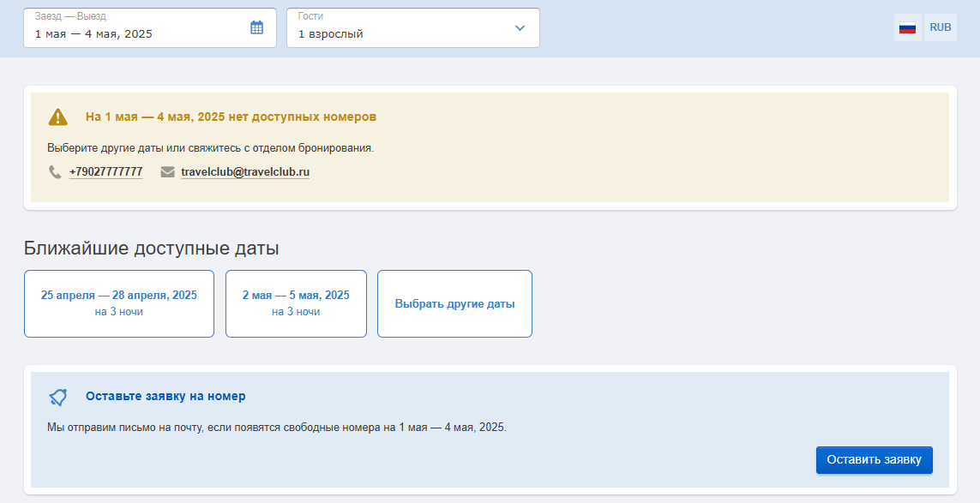The image size is (980, 503).
Task: Select dates 25 апреля — 28 апреля, 2025
Action: (119, 303)
